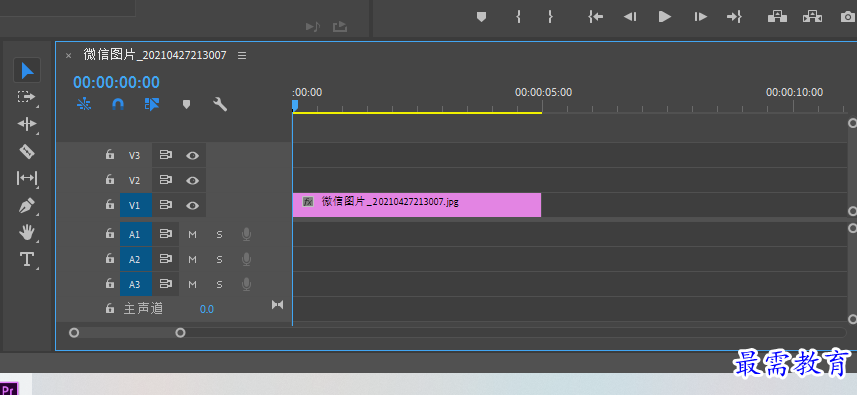Mute track A3
This screenshot has height=395, width=857.
[x=192, y=284]
